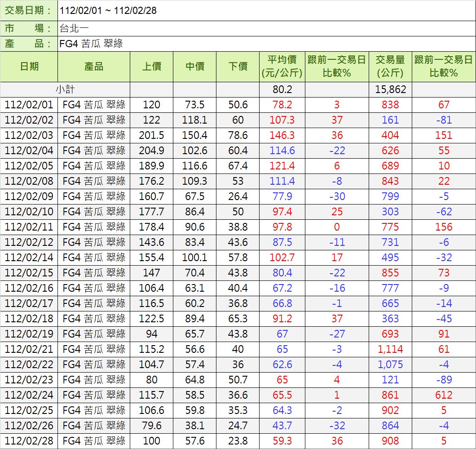Click the 平均價 (元/公斤) header
The image size is (476, 449).
282,67
